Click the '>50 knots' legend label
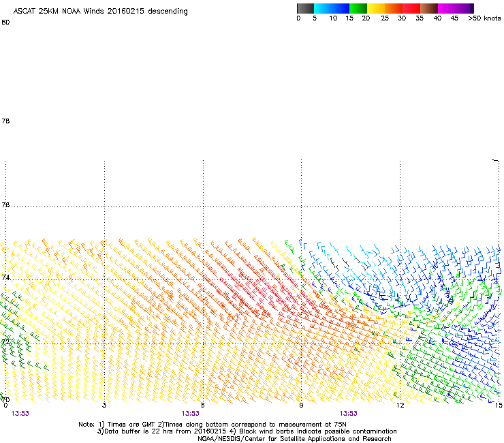504x443 pixels. [x=484, y=18]
